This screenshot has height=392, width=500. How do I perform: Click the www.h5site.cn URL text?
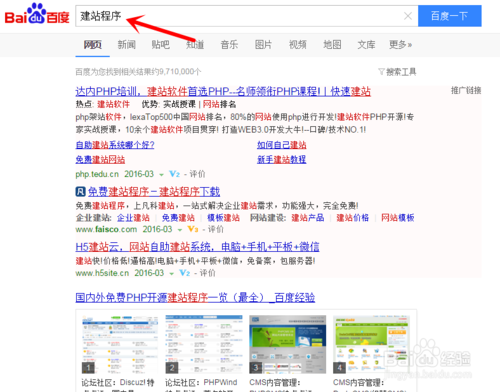(x=102, y=273)
